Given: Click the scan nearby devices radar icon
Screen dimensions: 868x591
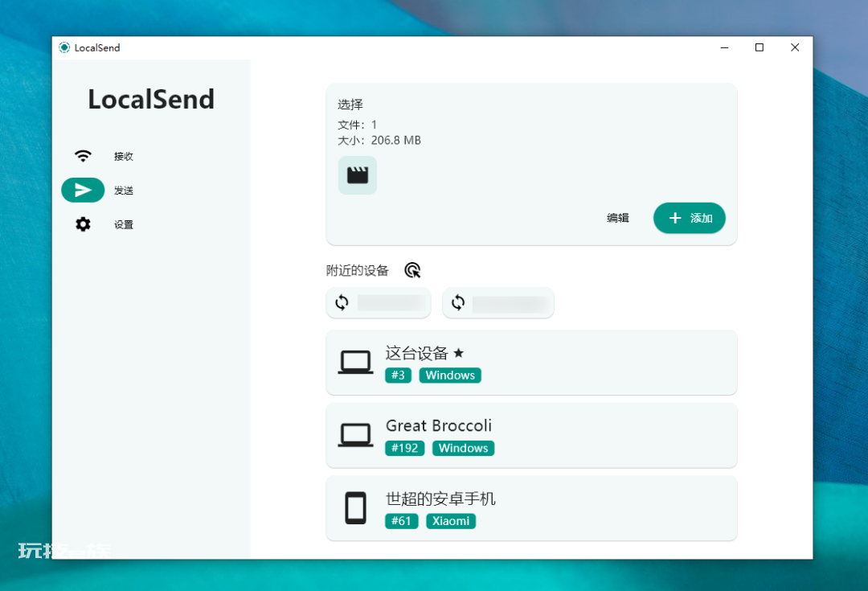Looking at the screenshot, I should pos(412,270).
